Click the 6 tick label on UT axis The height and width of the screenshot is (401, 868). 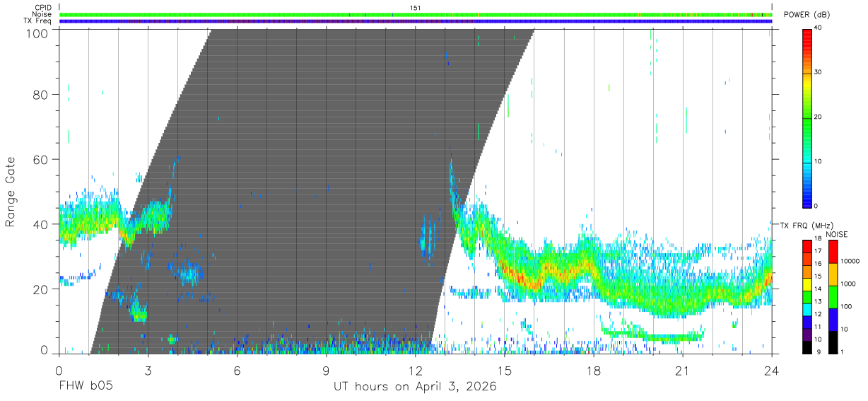pyautogui.click(x=237, y=371)
